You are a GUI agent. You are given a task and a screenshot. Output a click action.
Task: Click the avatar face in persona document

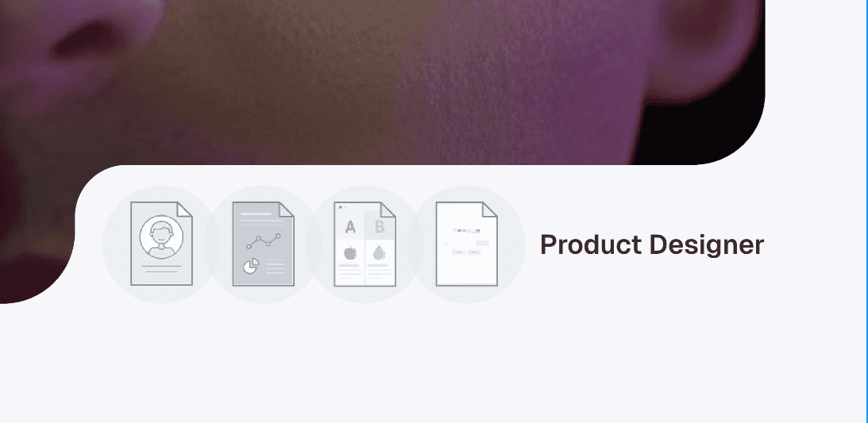tap(162, 236)
